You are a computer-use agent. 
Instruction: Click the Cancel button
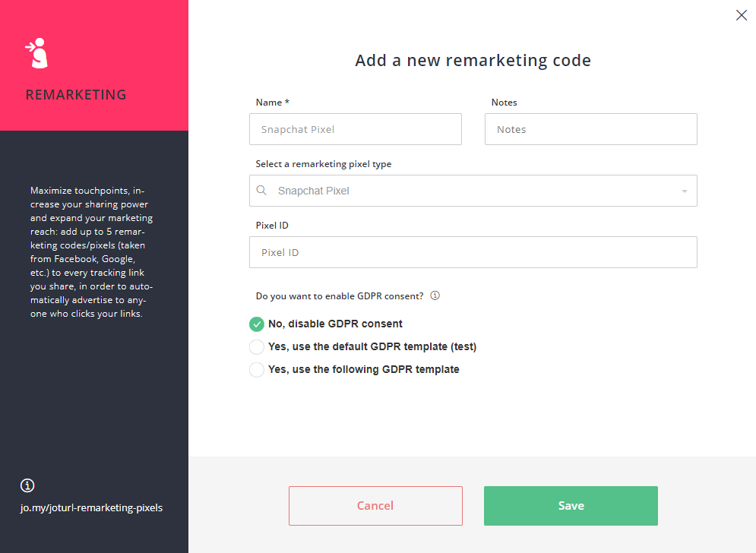375,506
